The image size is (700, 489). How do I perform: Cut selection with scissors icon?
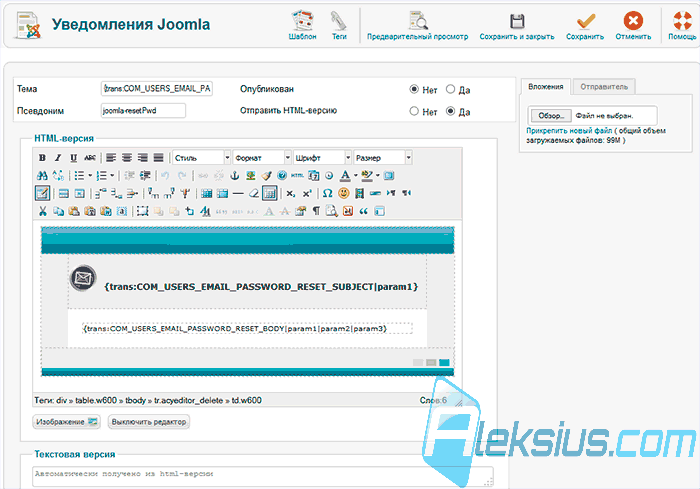click(x=42, y=211)
